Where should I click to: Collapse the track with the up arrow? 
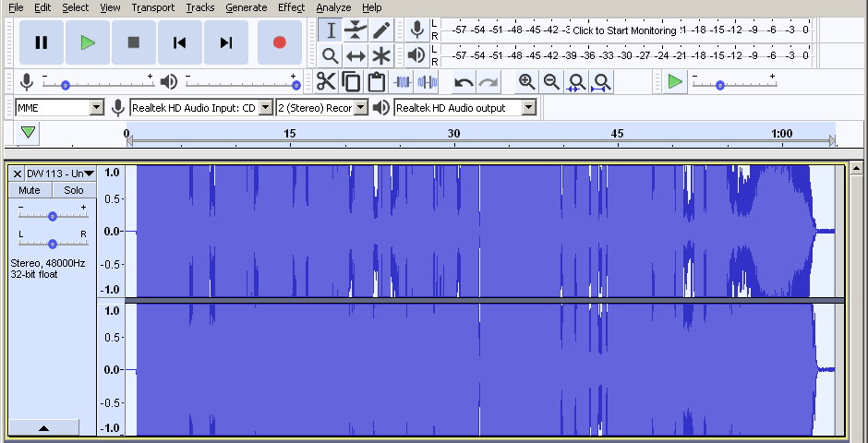pos(43,427)
